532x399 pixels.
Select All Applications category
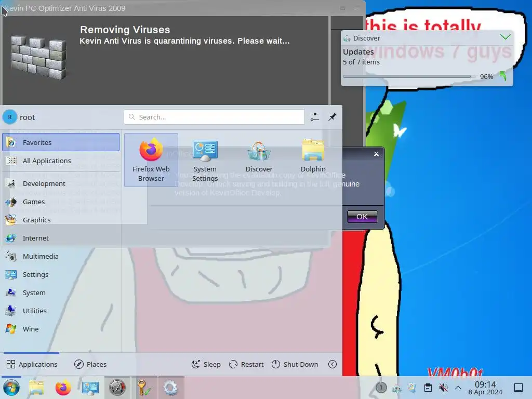tap(61, 161)
